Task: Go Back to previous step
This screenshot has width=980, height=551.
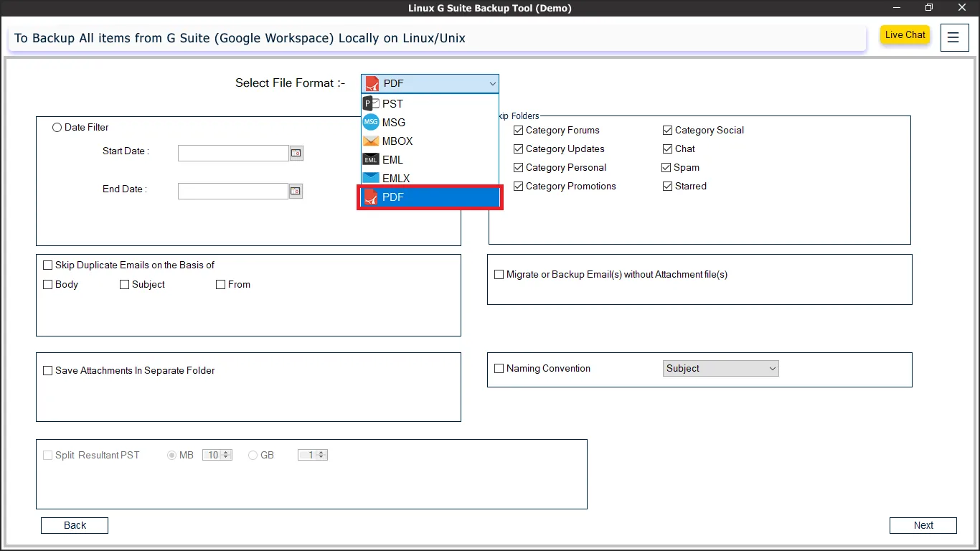Action: [75, 525]
